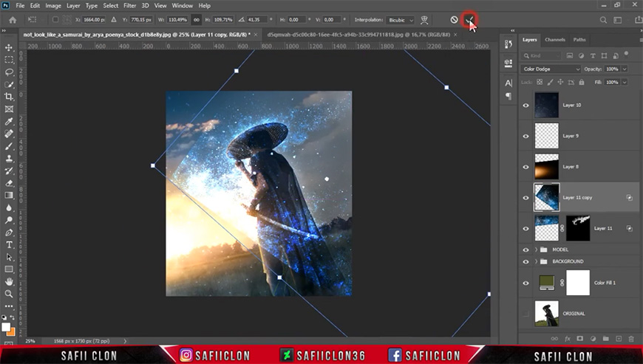The width and height of the screenshot is (643, 364).
Task: Select the Healing Brush tool
Action: click(x=9, y=134)
